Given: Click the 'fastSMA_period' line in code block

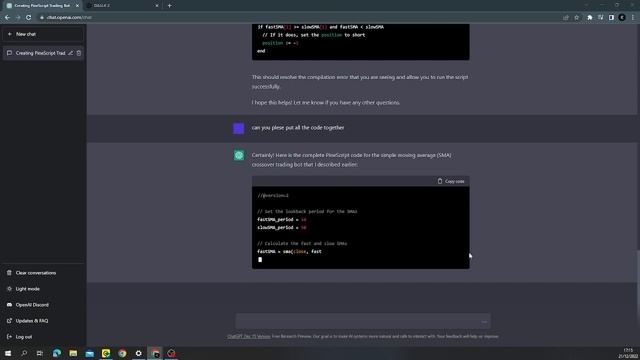Looking at the screenshot, I should coord(282,220).
